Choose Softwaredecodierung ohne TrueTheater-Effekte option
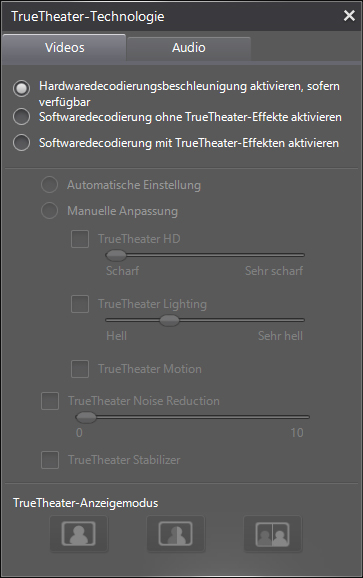 (x=21, y=117)
